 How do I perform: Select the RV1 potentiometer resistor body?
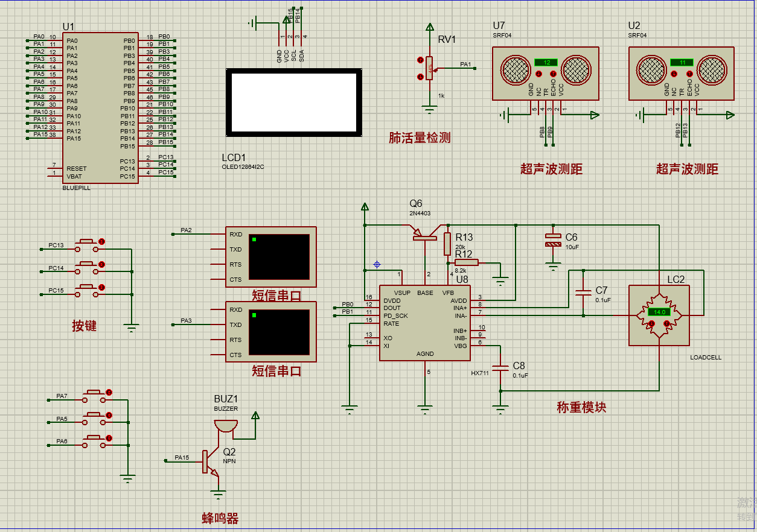[x=430, y=68]
